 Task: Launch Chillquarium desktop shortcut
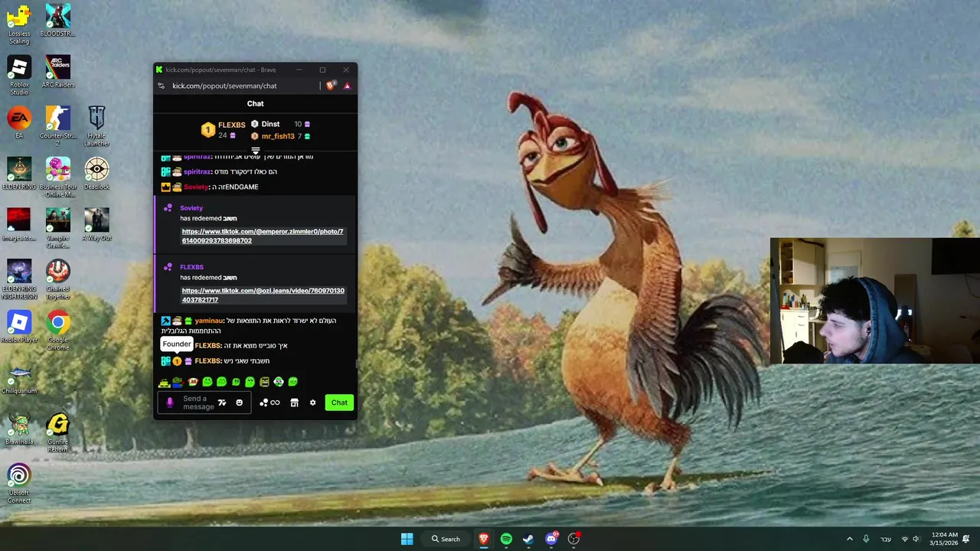19,378
